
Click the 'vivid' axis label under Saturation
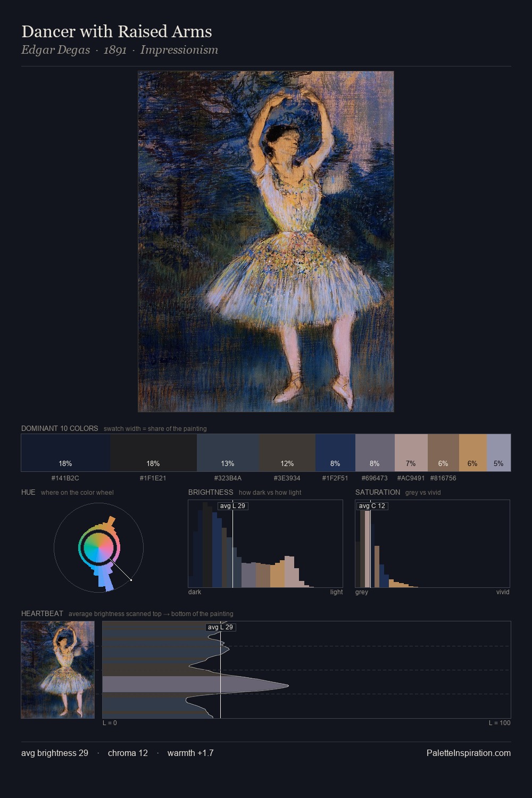coord(503,592)
